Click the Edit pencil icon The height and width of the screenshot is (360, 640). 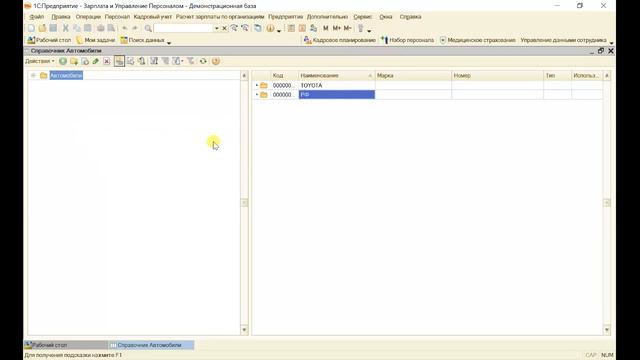coord(96,61)
